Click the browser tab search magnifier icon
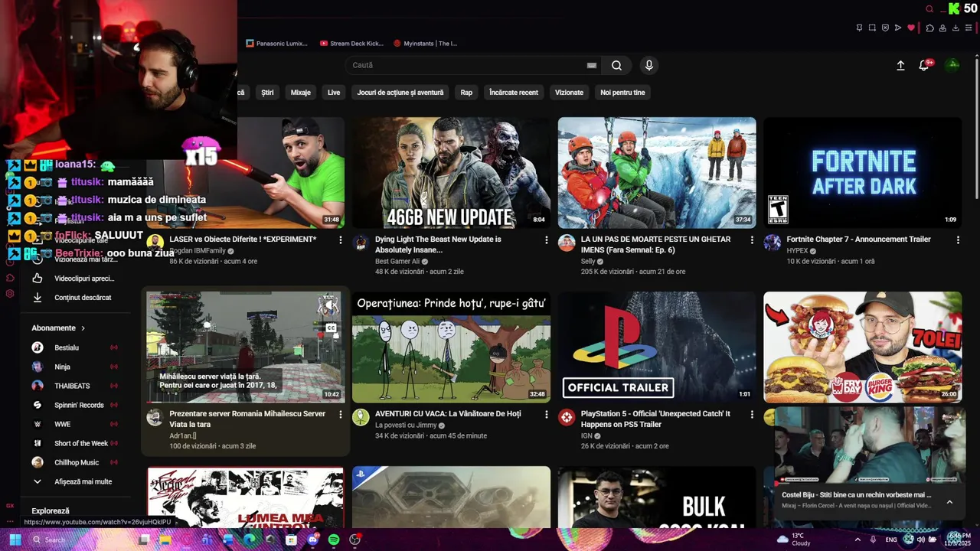The width and height of the screenshot is (980, 551). [x=929, y=9]
